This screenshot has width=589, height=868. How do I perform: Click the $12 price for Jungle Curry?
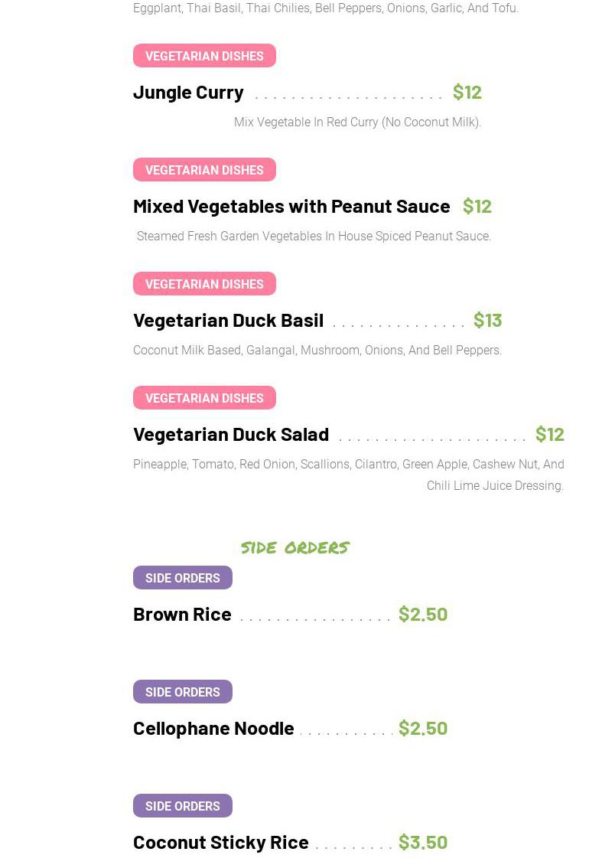(467, 92)
